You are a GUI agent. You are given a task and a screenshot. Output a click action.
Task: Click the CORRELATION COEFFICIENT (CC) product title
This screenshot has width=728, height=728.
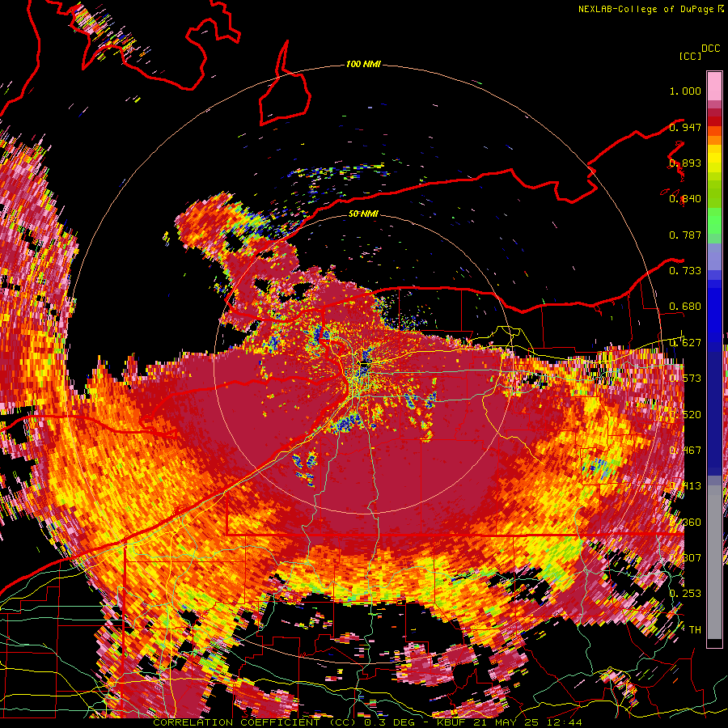coord(255,722)
